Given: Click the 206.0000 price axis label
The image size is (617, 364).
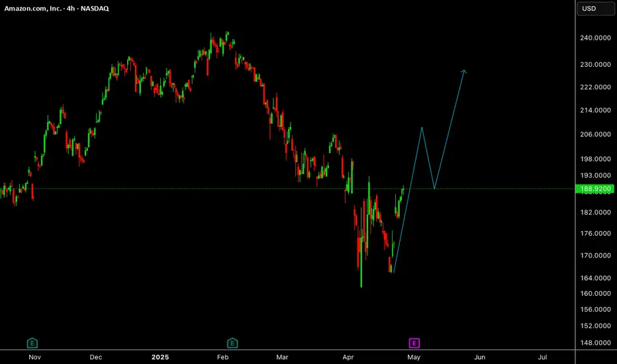Looking at the screenshot, I should pos(595,134).
